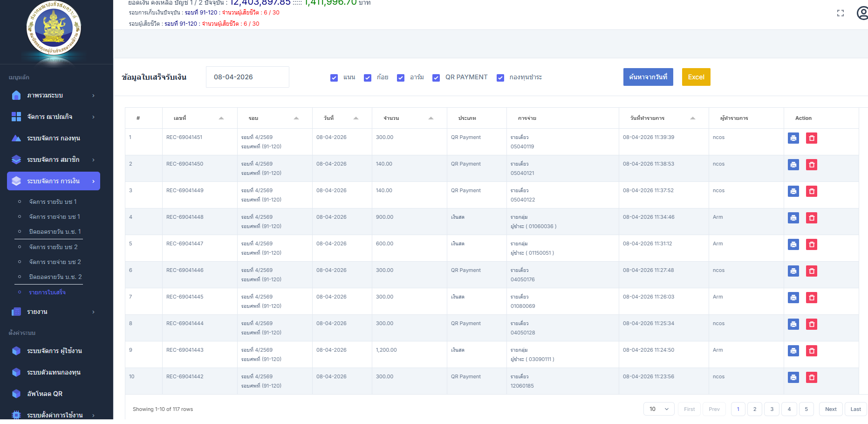Expand ภาพรวมระบบ menu
This screenshot has width=868, height=424.
coord(54,95)
